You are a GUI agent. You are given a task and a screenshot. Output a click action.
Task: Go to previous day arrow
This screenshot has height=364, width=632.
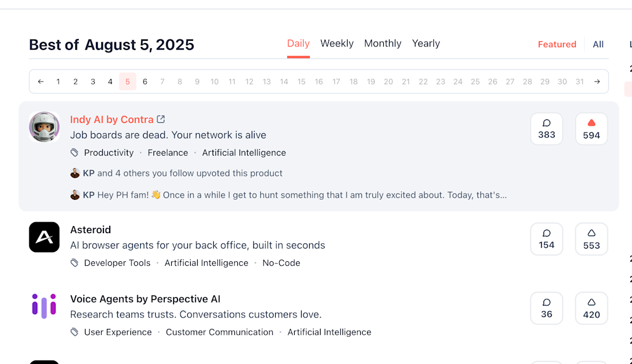(41, 82)
